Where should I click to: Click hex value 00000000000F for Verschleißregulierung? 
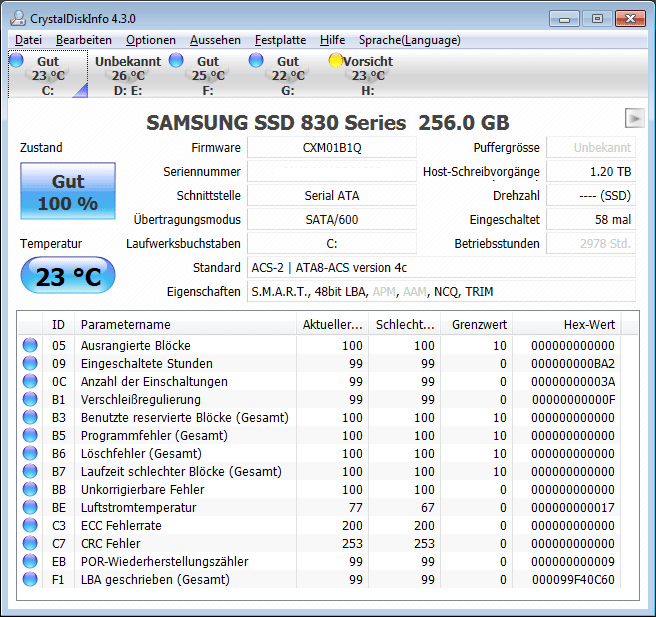tap(573, 399)
